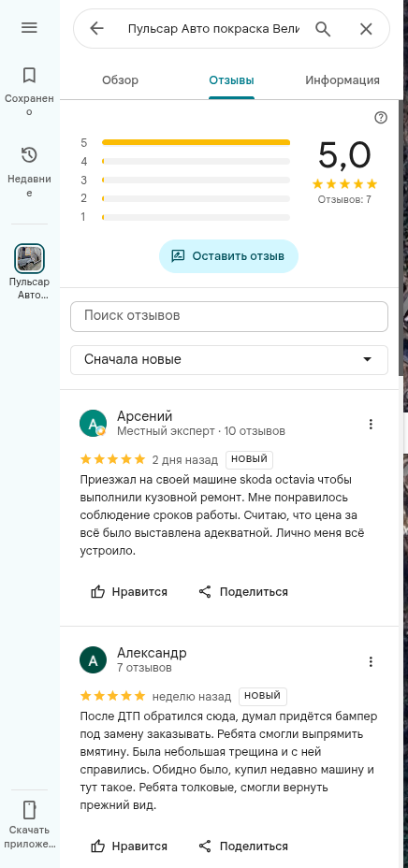The width and height of the screenshot is (408, 868).
Task: Open Арсений's profile avatar
Action: (93, 424)
